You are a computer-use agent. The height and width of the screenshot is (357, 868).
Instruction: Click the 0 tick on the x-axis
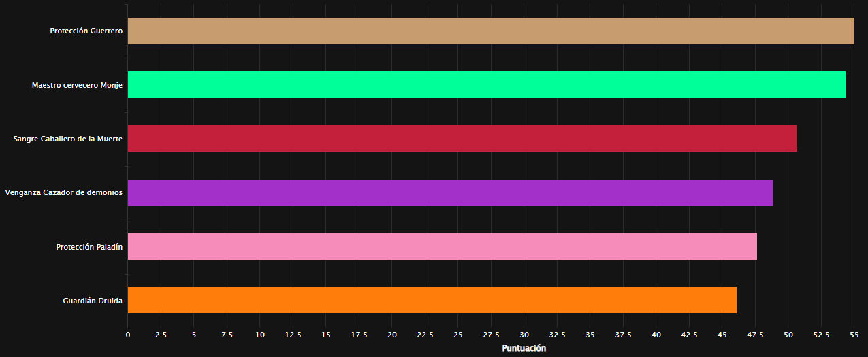(127, 335)
